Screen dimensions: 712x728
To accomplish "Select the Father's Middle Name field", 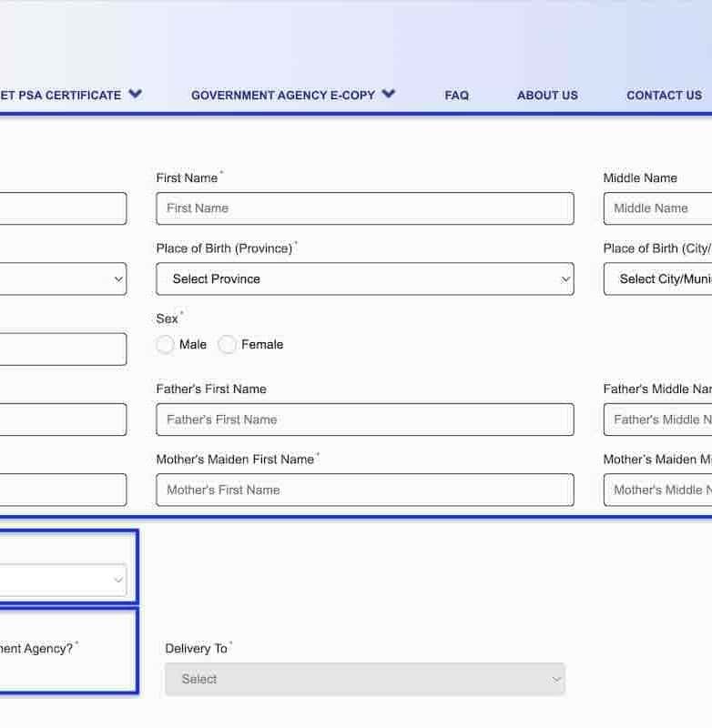I will (657, 420).
